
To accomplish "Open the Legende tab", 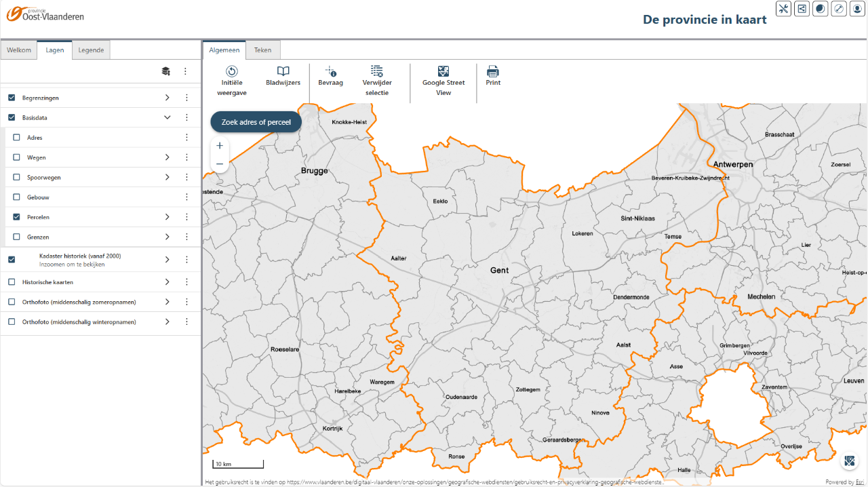I will point(91,50).
